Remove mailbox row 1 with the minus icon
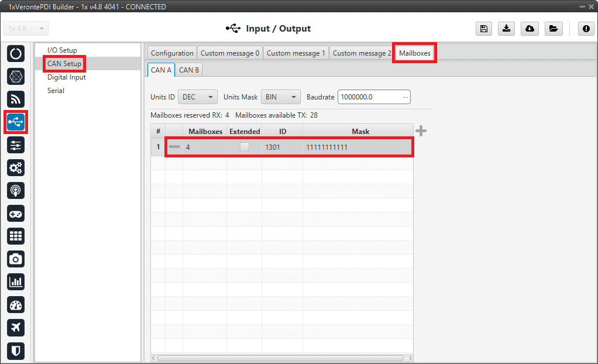 tap(174, 147)
